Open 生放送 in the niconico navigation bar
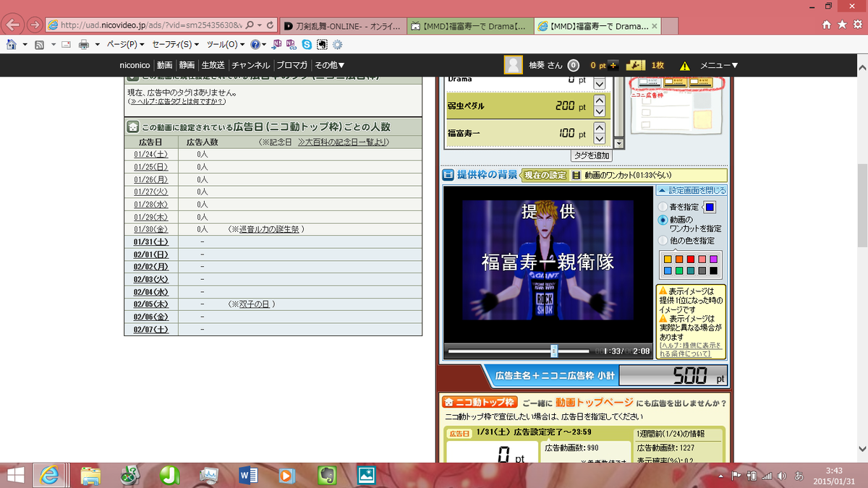 coord(213,65)
